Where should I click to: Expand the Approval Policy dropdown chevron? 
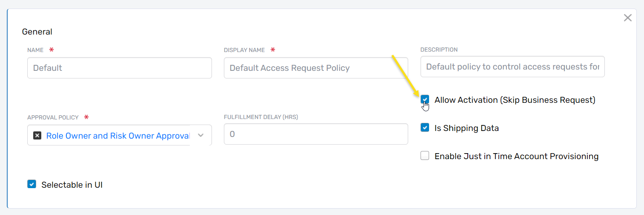coord(201,136)
